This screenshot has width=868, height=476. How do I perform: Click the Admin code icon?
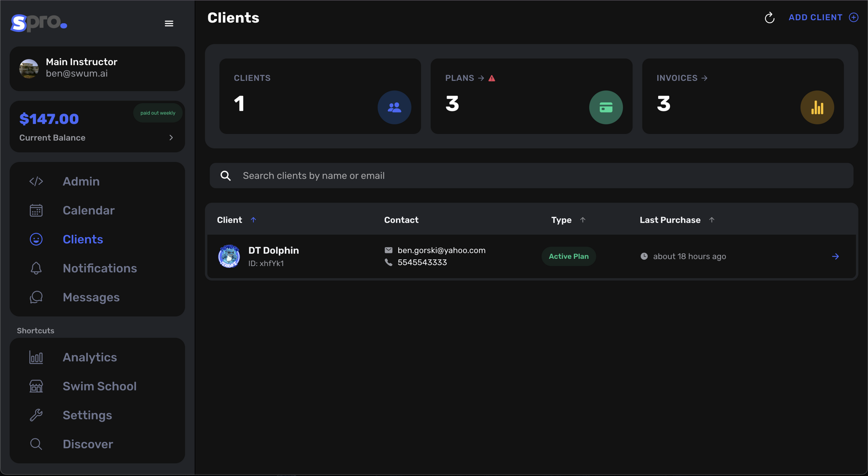point(36,181)
